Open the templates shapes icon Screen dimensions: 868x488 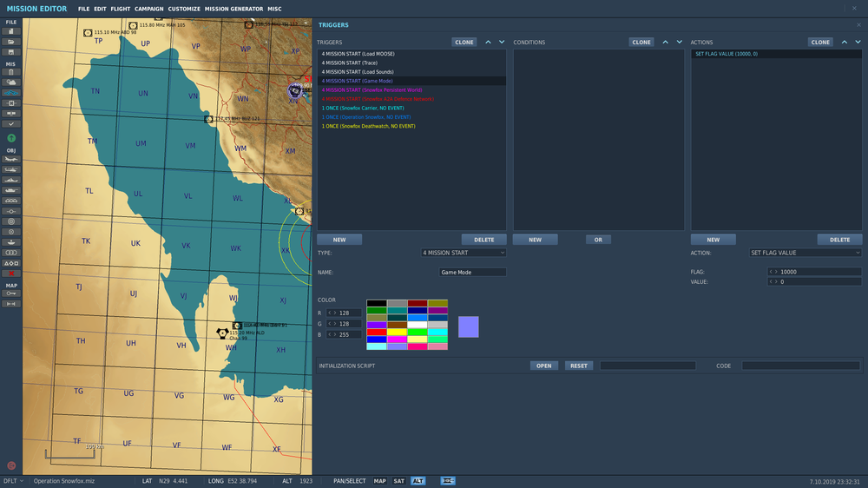pyautogui.click(x=10, y=263)
